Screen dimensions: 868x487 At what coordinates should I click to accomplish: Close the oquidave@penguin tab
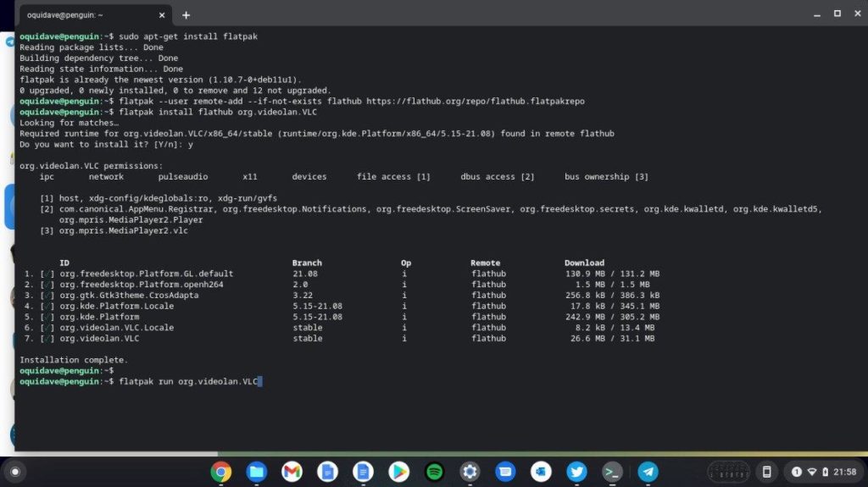(162, 15)
